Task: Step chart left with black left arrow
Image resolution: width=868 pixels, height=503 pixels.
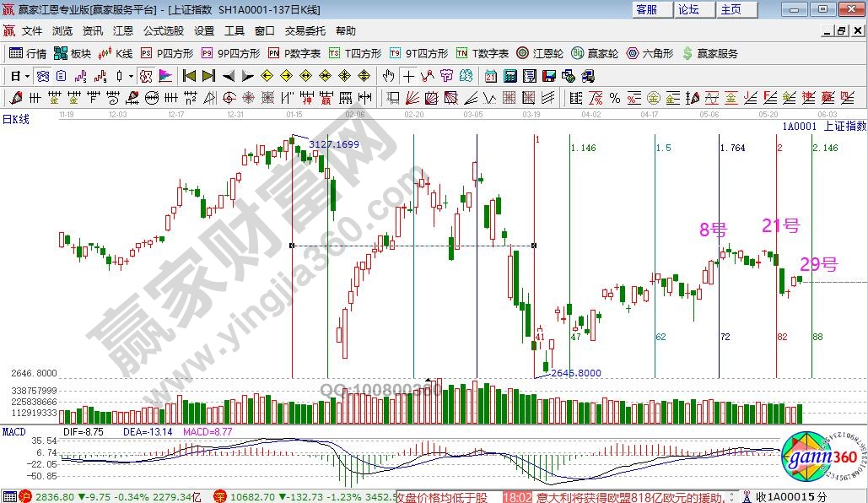Action: coord(228,76)
